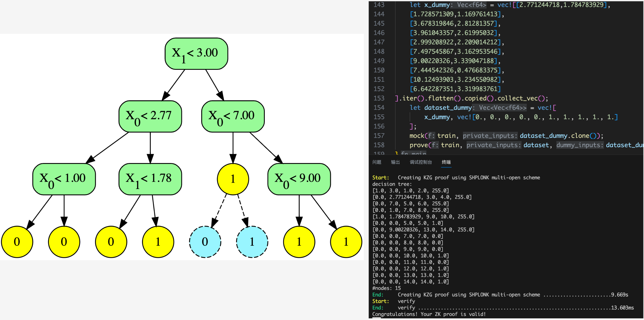Click the X0 < 7.00 decision node

click(x=233, y=116)
